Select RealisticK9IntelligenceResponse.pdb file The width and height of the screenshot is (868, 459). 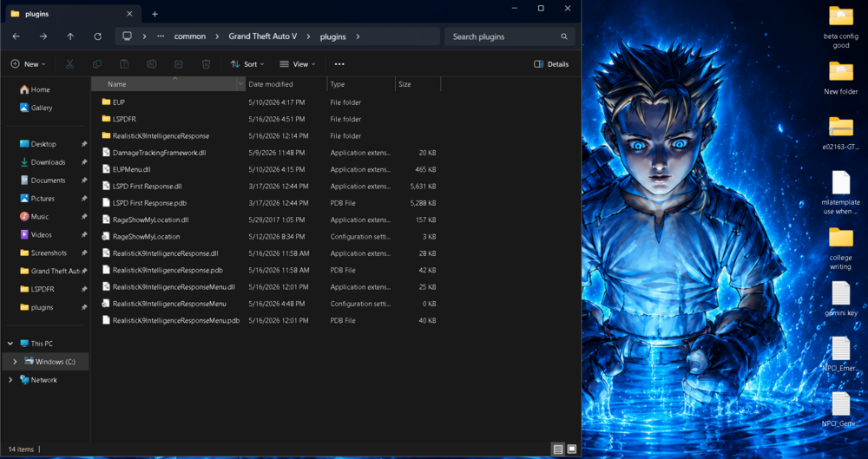point(162,270)
